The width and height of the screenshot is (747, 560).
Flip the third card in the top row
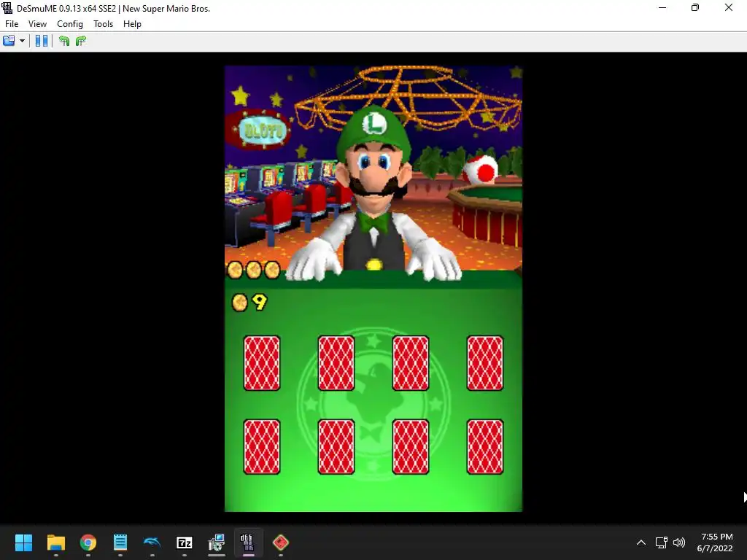[x=410, y=363]
